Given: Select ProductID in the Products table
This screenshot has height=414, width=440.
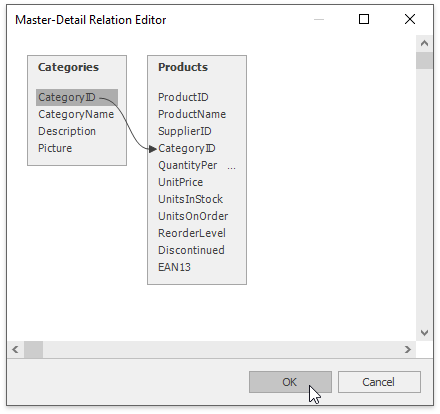Looking at the screenshot, I should click(183, 97).
